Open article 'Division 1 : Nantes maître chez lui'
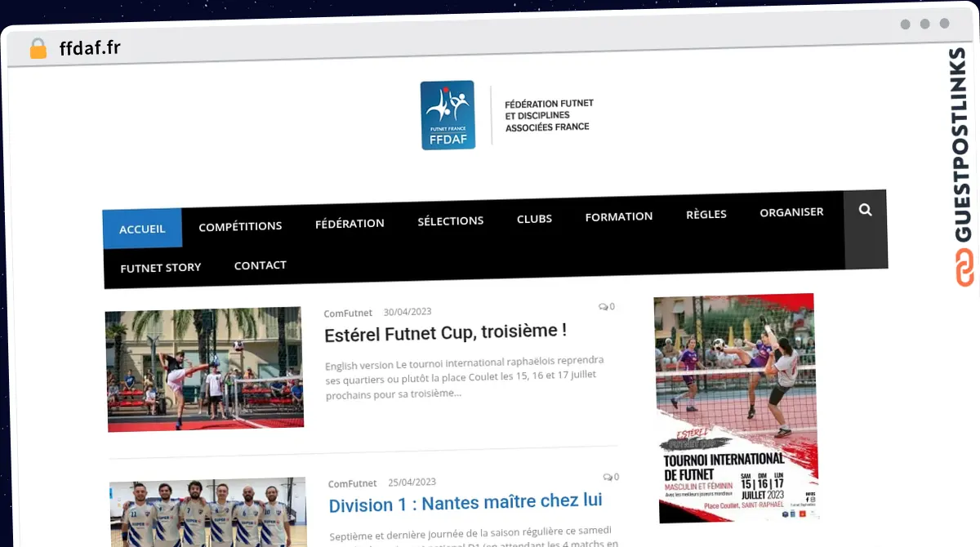Screen dimensions: 980x547 465,502
